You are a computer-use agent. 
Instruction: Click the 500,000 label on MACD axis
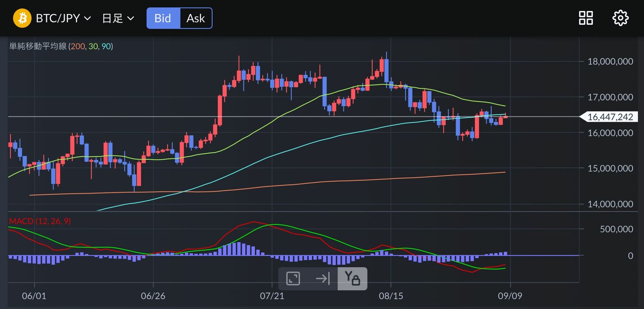point(617,229)
